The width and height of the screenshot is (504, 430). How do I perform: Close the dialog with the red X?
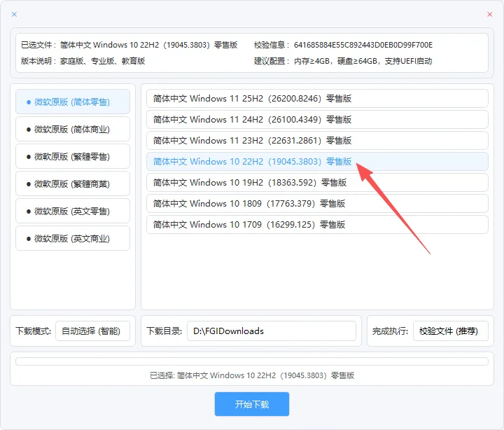(489, 14)
